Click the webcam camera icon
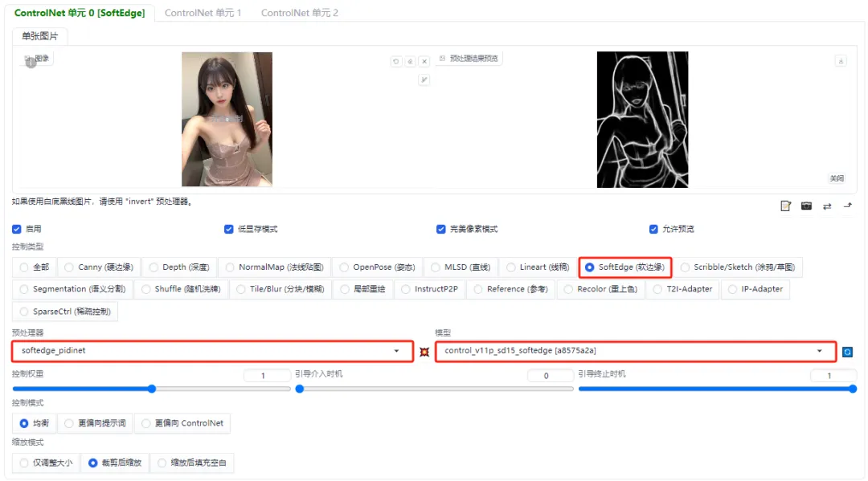The image size is (868, 481). [x=806, y=206]
